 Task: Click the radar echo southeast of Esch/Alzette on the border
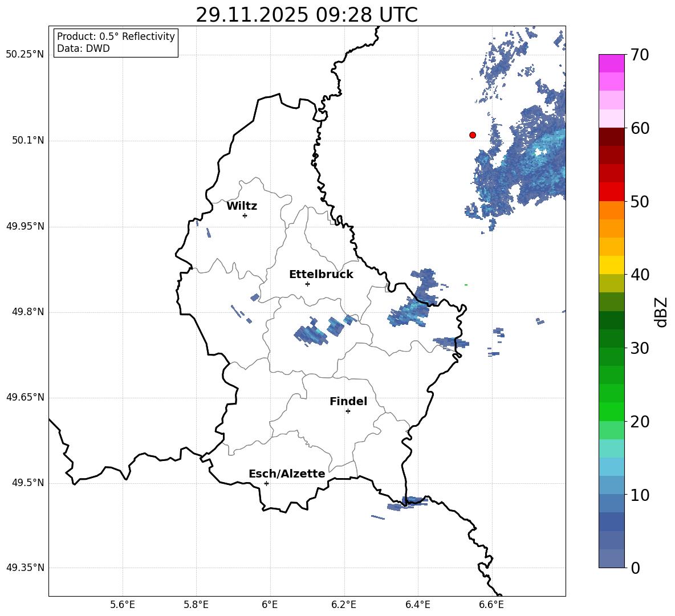pyautogui.click(x=408, y=503)
